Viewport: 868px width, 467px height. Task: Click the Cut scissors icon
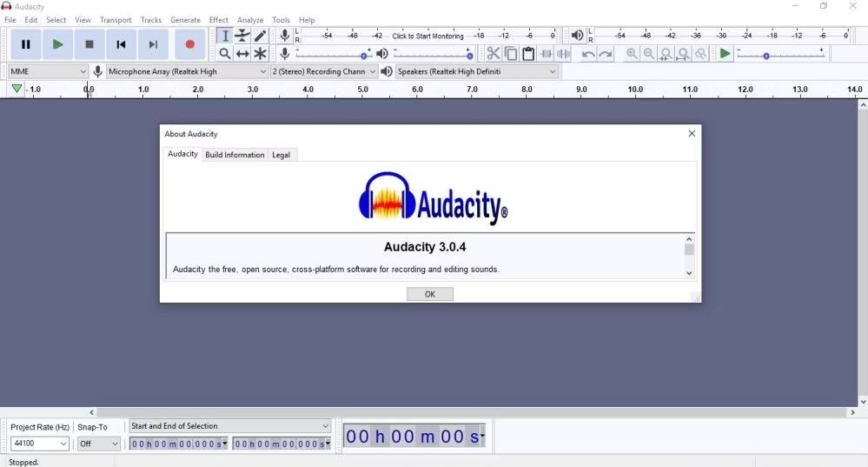point(494,54)
